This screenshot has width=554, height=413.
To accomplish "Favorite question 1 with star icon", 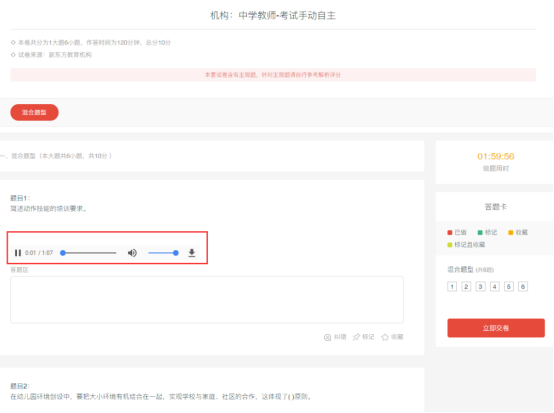I will point(385,337).
